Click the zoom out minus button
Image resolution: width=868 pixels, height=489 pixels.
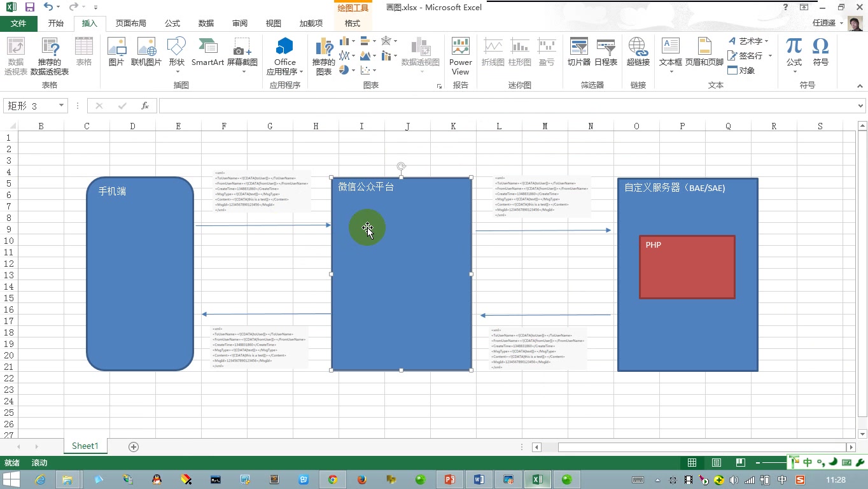tap(757, 463)
